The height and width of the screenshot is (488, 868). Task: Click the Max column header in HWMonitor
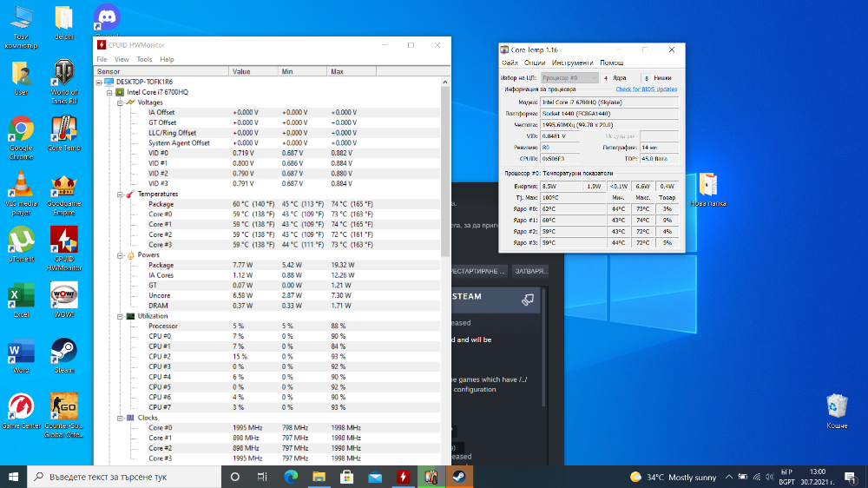[351, 71]
